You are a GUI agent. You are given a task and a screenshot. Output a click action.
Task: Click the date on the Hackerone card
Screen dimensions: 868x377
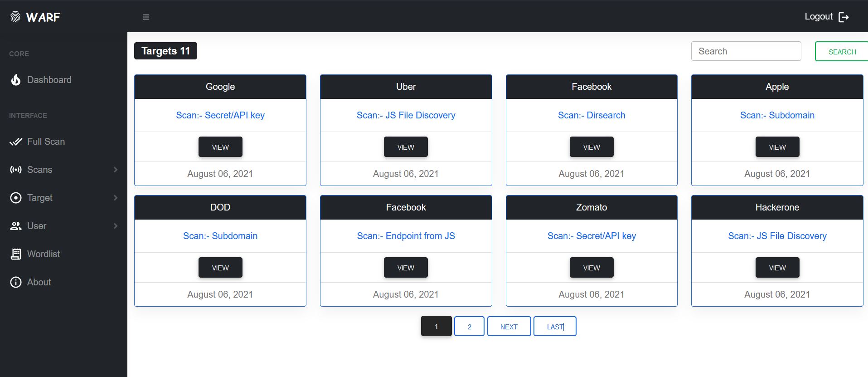(777, 294)
